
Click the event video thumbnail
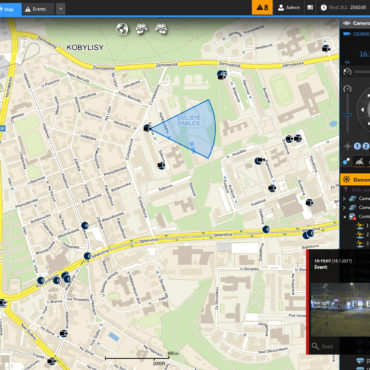(340, 309)
